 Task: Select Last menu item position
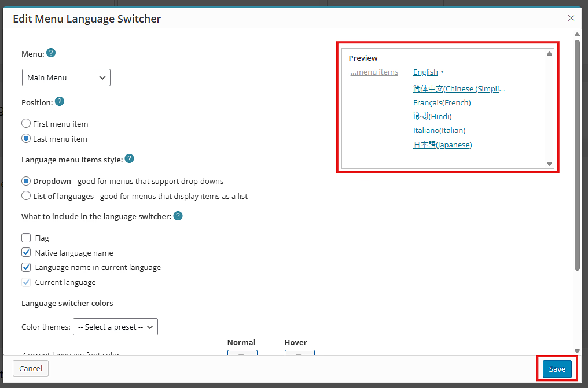[26, 139]
